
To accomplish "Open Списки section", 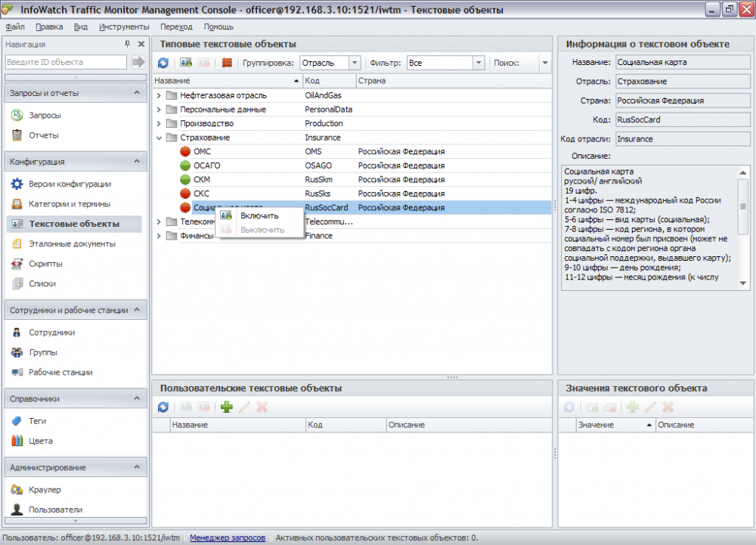I will point(42,283).
